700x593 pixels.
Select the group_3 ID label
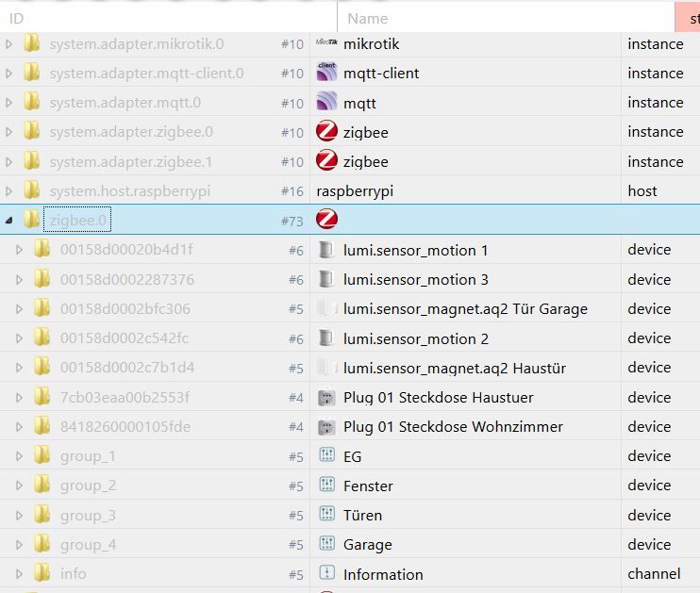(x=88, y=516)
